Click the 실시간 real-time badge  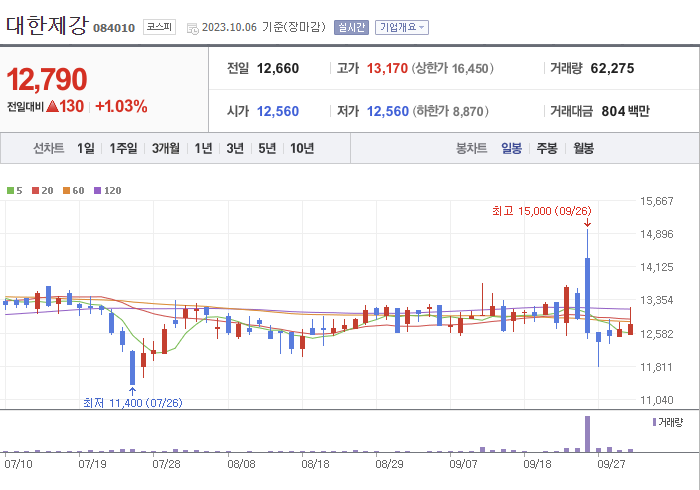pos(351,27)
